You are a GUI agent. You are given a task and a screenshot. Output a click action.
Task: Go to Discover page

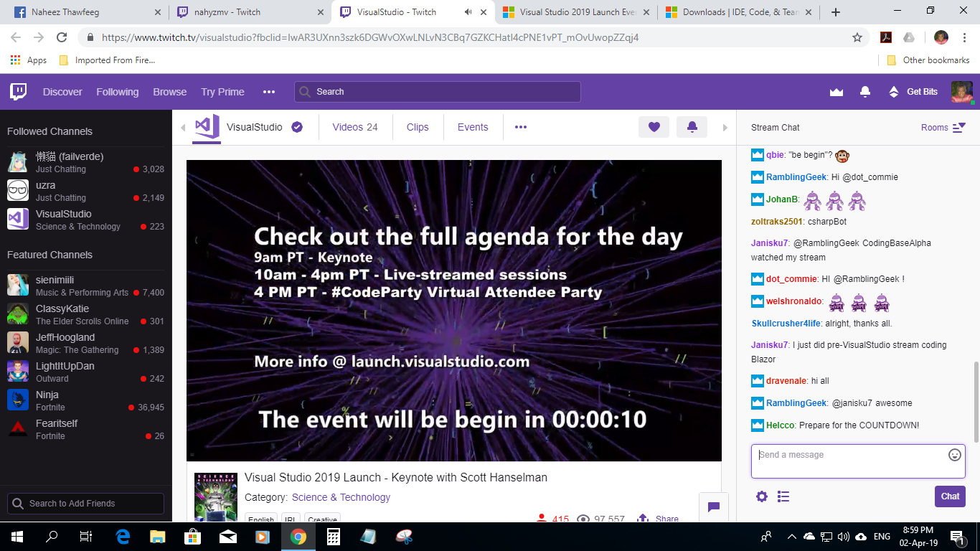[62, 92]
